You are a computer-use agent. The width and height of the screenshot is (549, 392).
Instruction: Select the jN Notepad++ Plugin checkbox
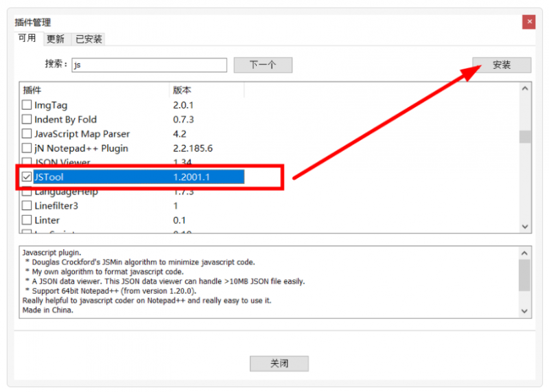coord(27,148)
